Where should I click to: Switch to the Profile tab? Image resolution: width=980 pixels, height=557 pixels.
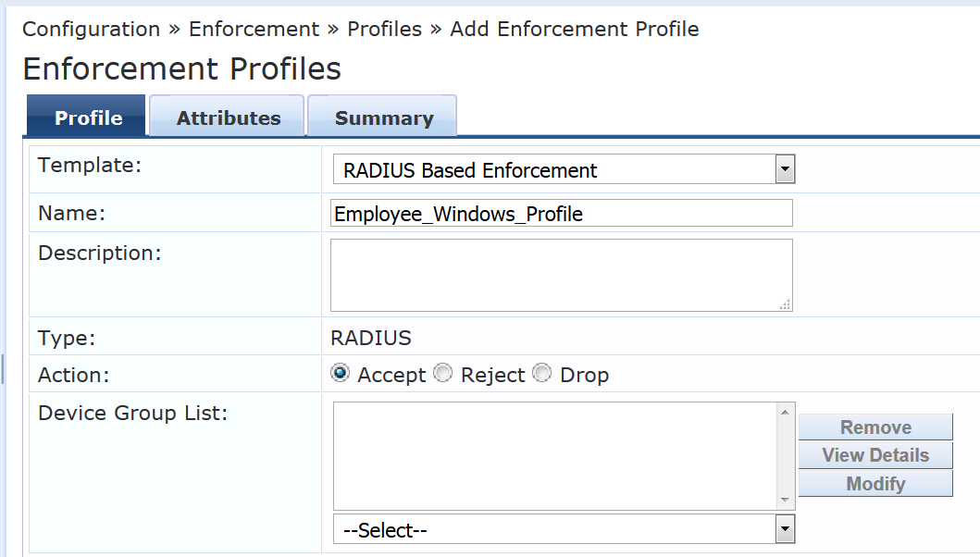88,118
